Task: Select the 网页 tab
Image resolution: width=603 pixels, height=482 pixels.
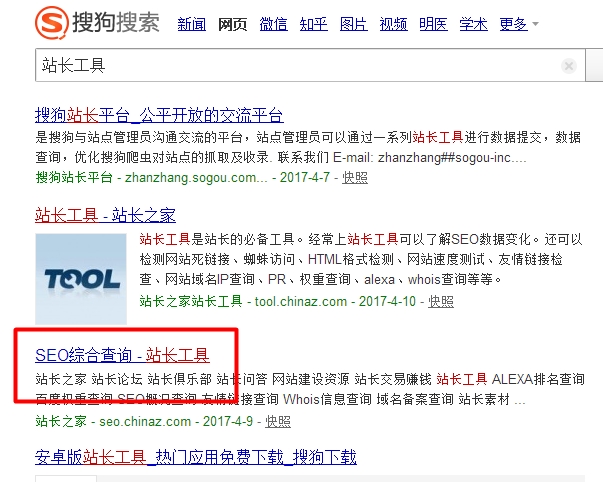Action: pyautogui.click(x=232, y=24)
